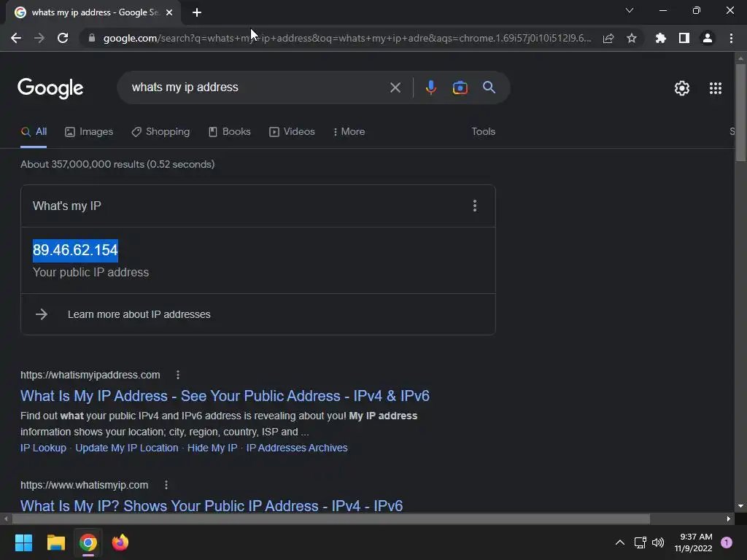The height and width of the screenshot is (560, 747).
Task: View site security lock info
Action: (x=92, y=38)
